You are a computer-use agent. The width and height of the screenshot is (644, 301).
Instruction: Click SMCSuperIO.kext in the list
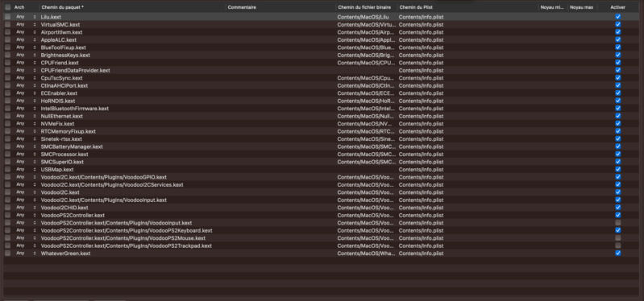(62, 162)
